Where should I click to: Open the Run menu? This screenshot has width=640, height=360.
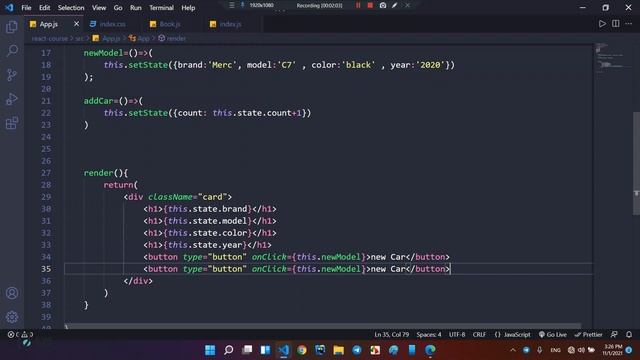click(136, 8)
